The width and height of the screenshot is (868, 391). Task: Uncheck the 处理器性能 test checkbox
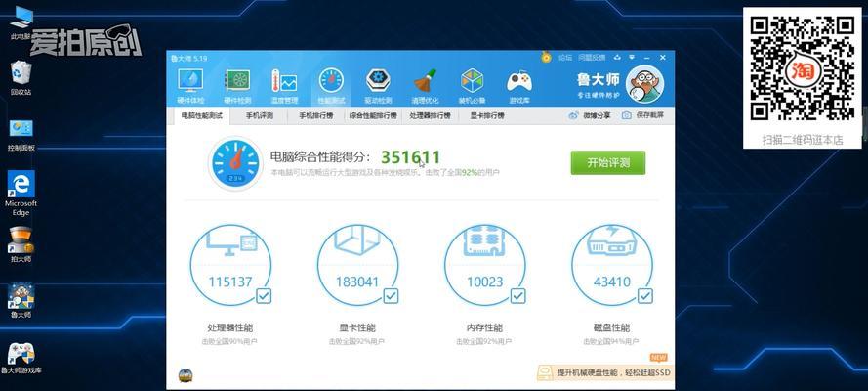point(264,296)
